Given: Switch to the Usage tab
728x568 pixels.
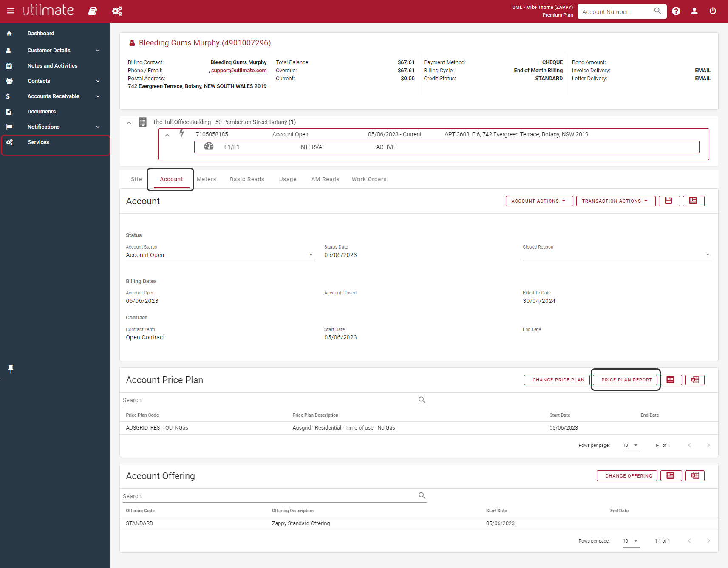Looking at the screenshot, I should tap(288, 179).
